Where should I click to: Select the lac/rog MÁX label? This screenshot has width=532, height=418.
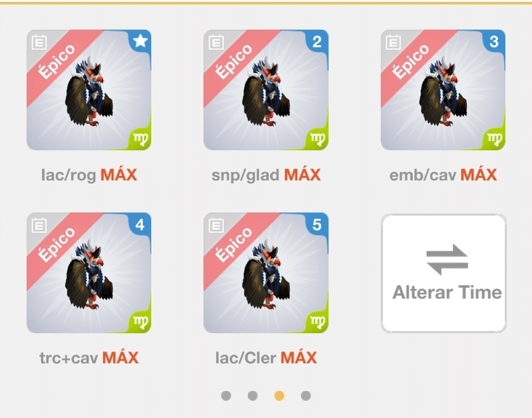click(x=89, y=175)
